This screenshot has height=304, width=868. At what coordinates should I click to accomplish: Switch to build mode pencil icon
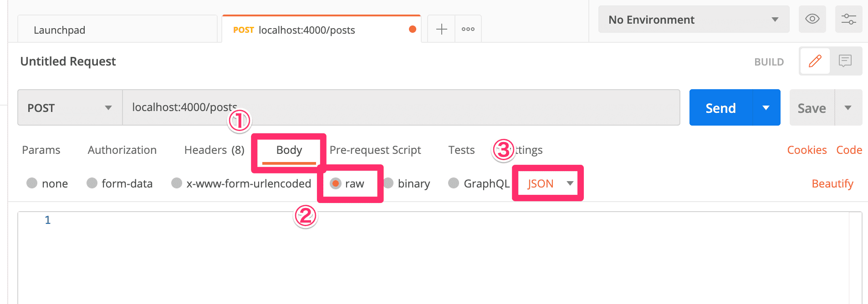[x=815, y=61]
